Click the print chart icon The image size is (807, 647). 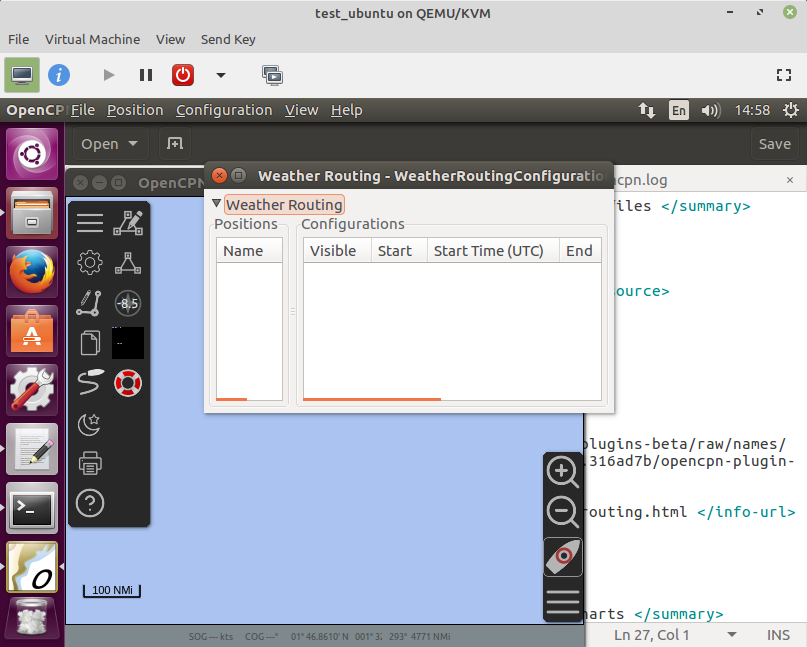coord(90,463)
